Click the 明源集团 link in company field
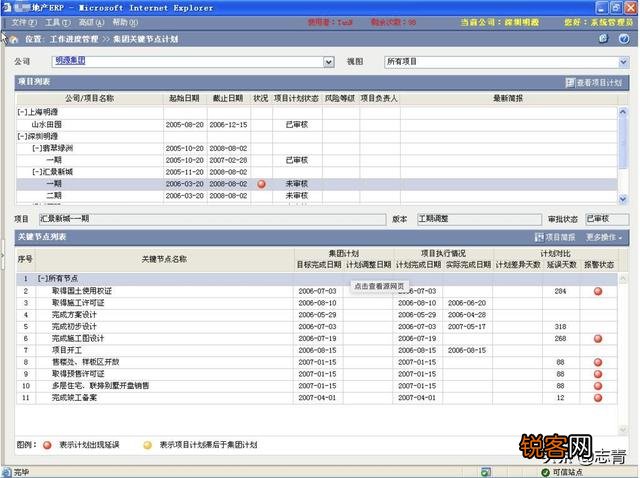This screenshot has width=640, height=478. pos(70,61)
